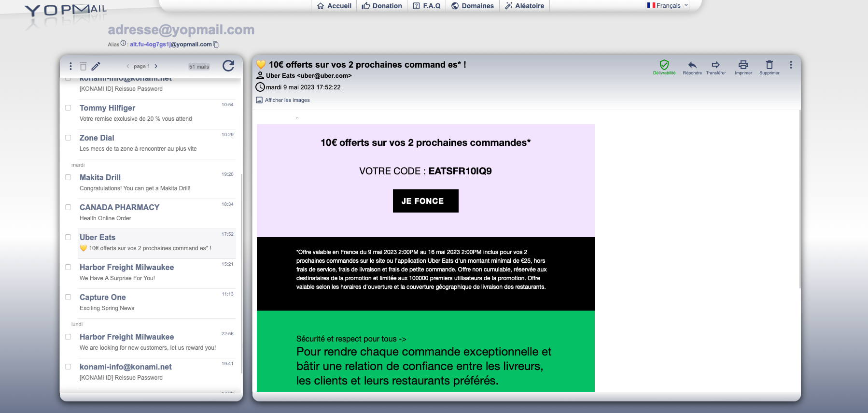Click the JE FONCE button
The width and height of the screenshot is (868, 413).
[x=425, y=201]
